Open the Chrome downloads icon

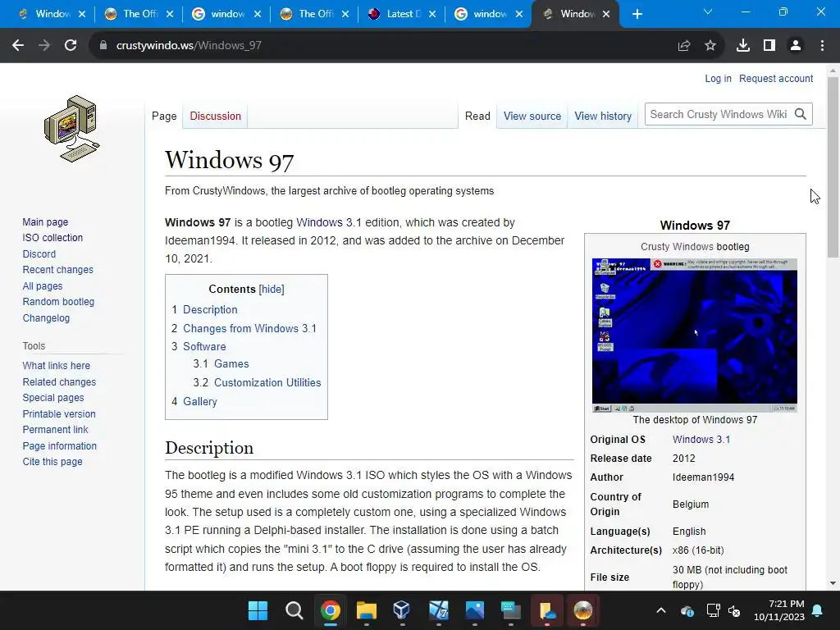743,46
